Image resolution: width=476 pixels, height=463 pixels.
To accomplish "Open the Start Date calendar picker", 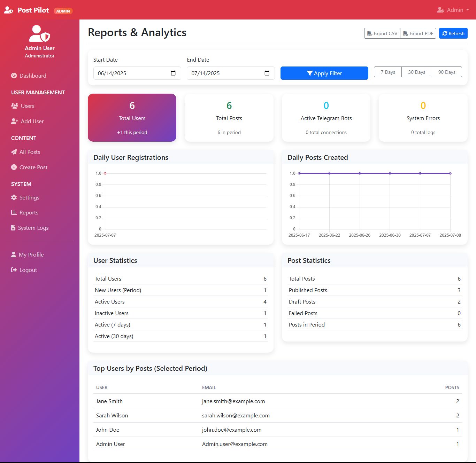I will 173,73.
